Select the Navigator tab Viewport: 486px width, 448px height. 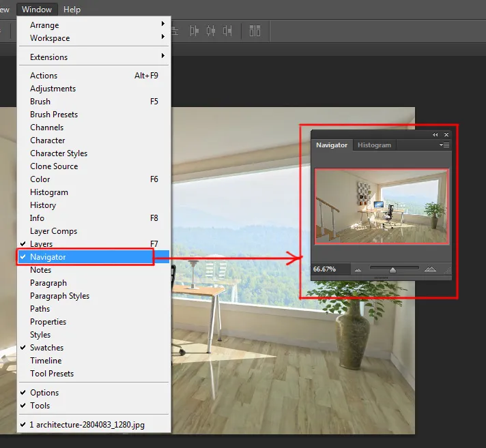[x=332, y=145]
